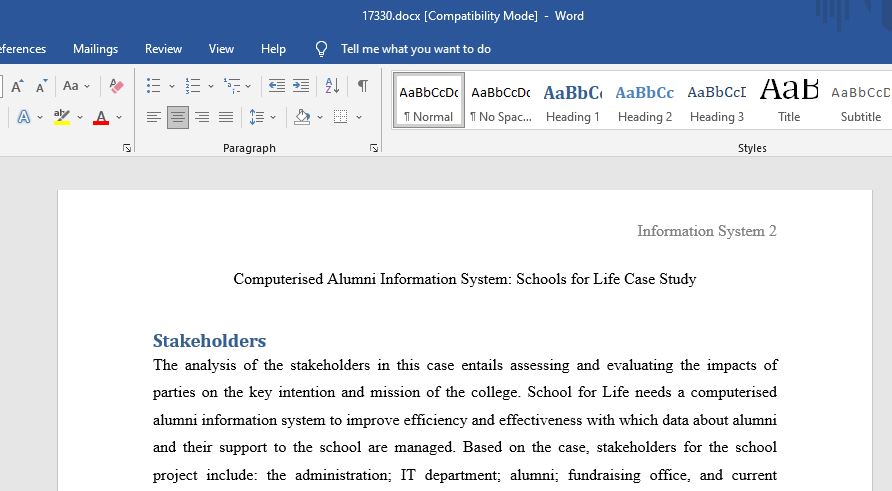Apply borders icon
The image size is (892, 491).
click(x=341, y=117)
